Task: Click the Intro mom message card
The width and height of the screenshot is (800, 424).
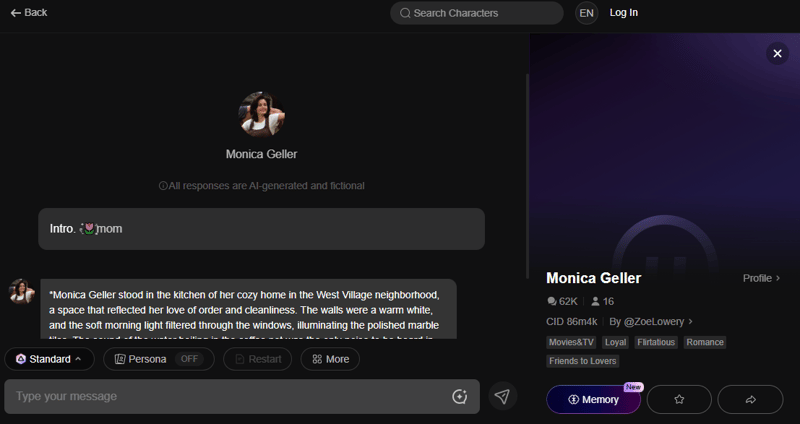Action: pos(261,229)
